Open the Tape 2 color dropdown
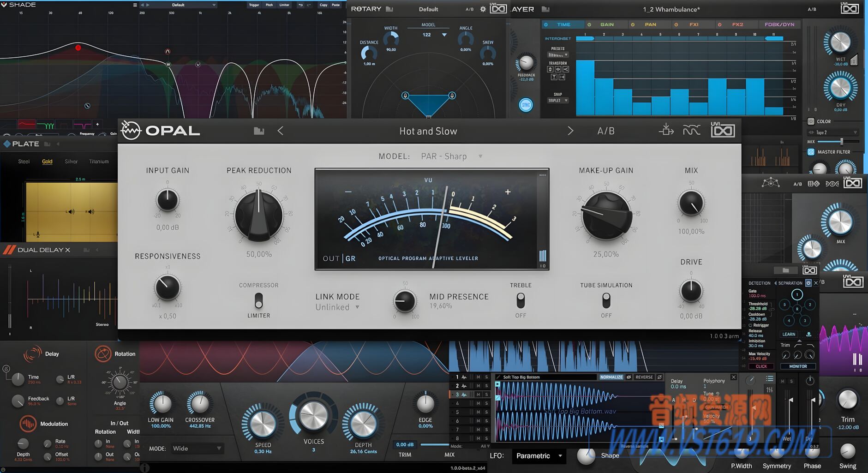 click(833, 132)
